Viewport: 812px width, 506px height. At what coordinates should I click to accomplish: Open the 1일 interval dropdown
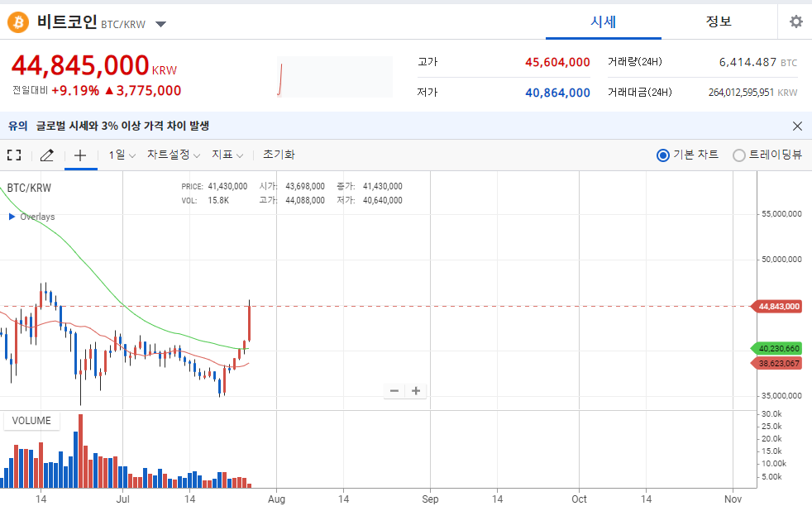coord(122,155)
